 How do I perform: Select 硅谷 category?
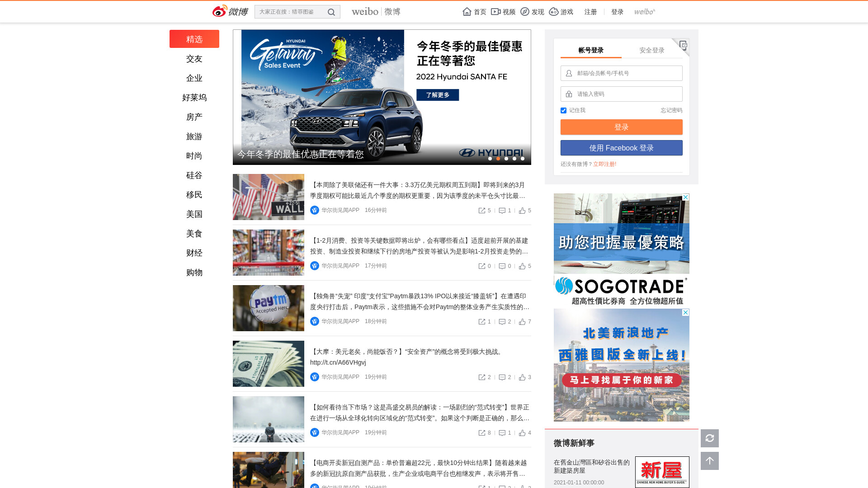click(x=194, y=175)
